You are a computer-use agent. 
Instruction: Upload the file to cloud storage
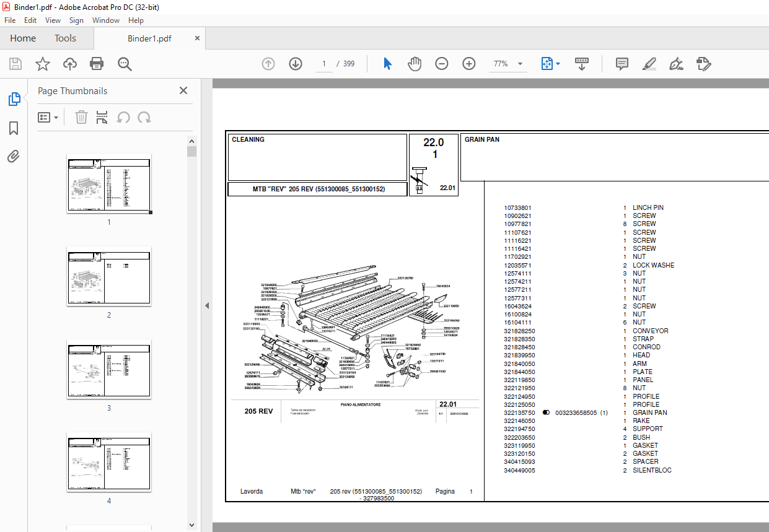pyautogui.click(x=70, y=64)
